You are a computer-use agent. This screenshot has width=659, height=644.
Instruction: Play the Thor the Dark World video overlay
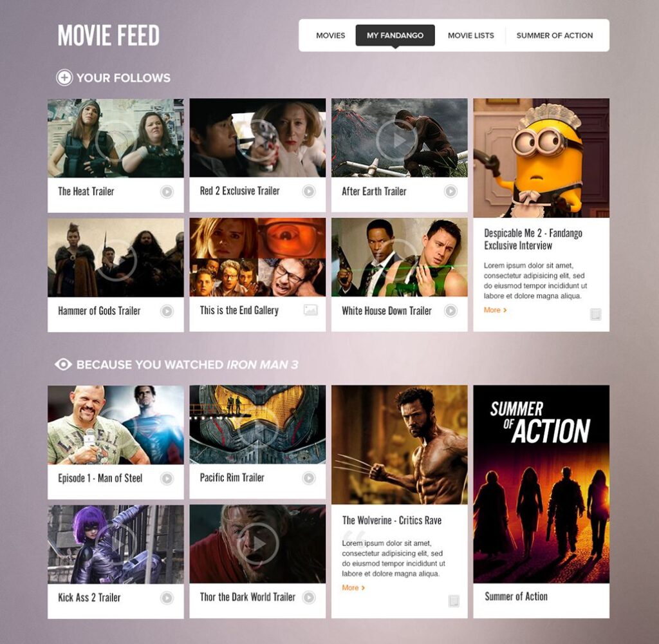pos(257,544)
